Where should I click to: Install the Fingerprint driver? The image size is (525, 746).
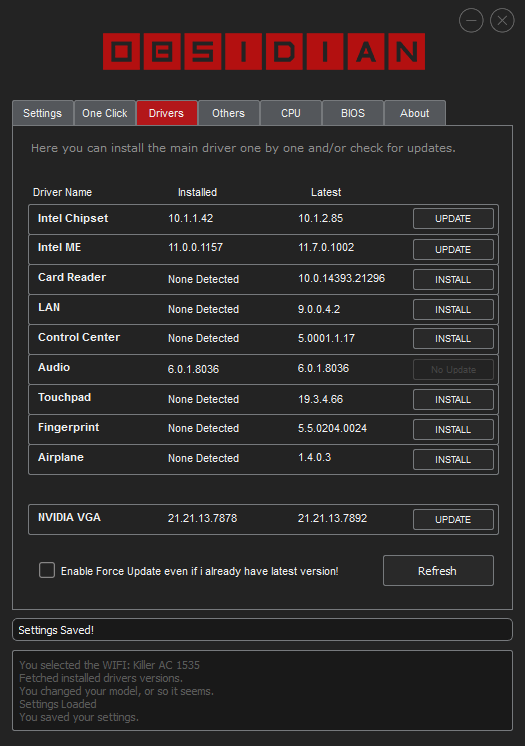click(x=453, y=430)
